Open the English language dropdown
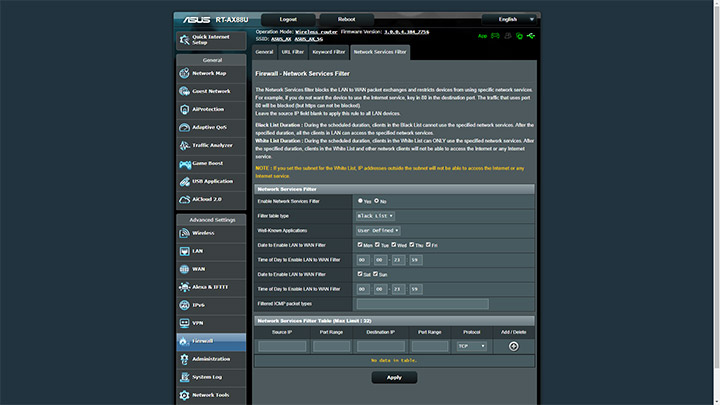720x405 pixels. pyautogui.click(x=509, y=19)
